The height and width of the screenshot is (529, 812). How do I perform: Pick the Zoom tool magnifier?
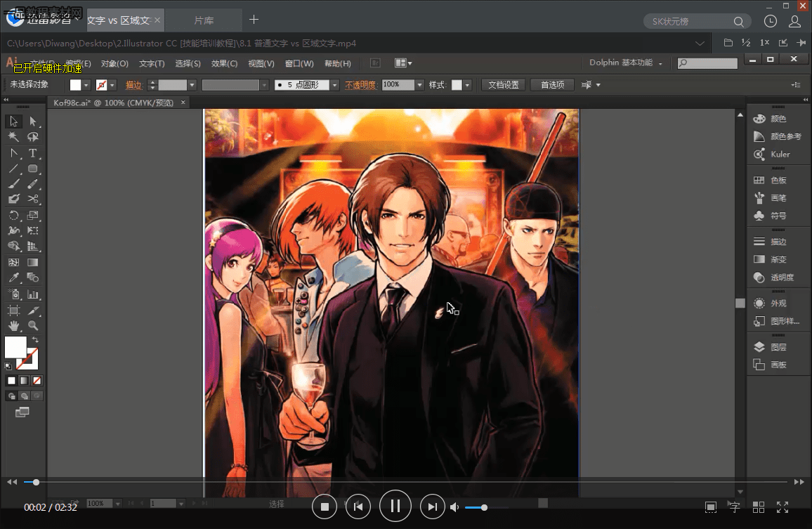pyautogui.click(x=32, y=326)
